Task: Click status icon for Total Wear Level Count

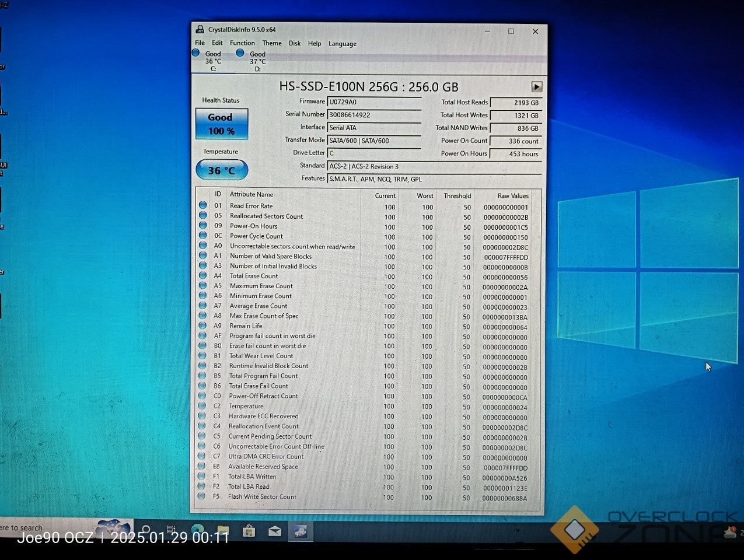Action: (x=202, y=355)
